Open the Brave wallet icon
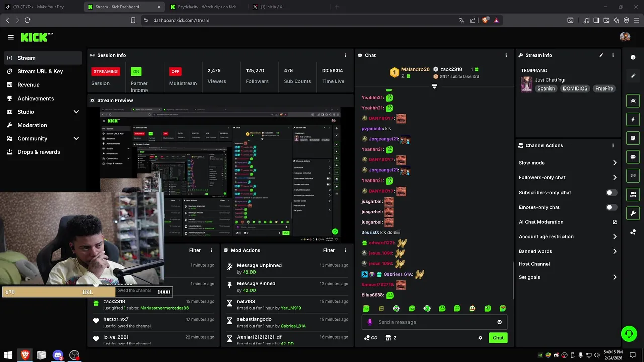644x362 pixels. click(x=606, y=20)
